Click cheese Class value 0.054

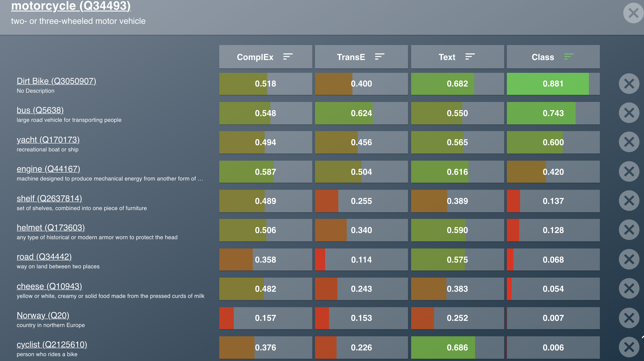click(x=553, y=289)
